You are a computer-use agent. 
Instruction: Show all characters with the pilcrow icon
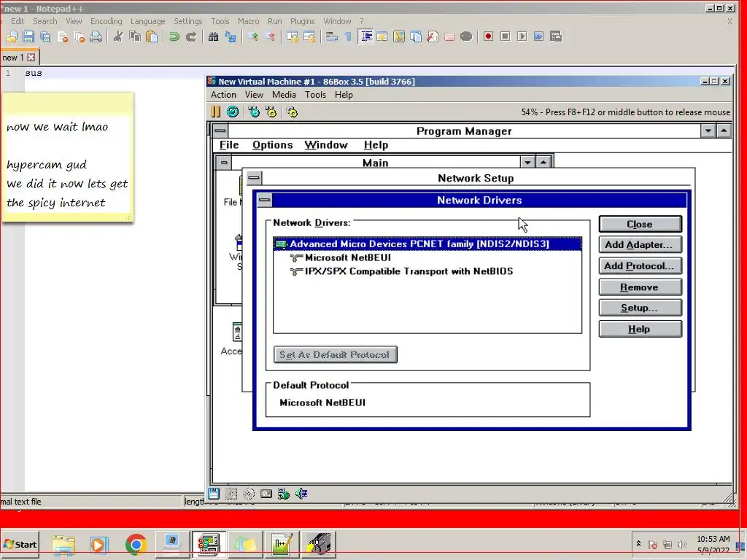pyautogui.click(x=348, y=36)
